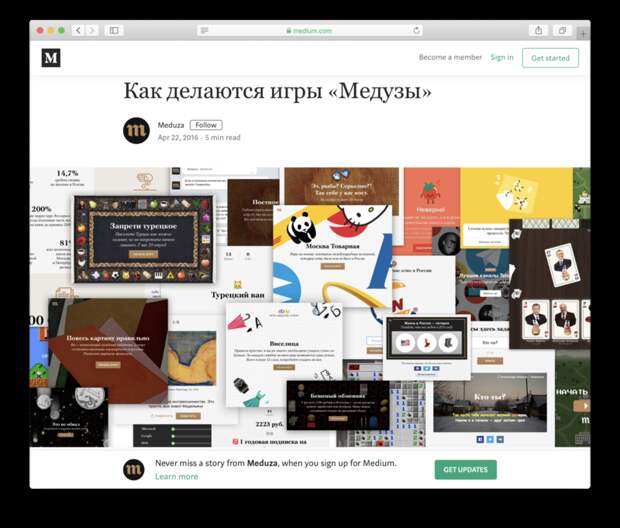Screen dimensions: 620x528
Task: Click the Sign in link
Action: (502, 57)
